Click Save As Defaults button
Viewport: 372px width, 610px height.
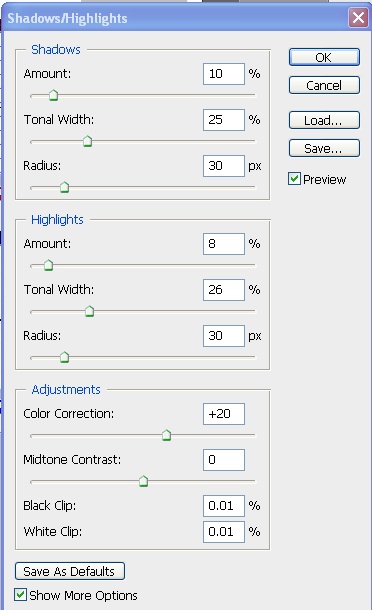70,571
